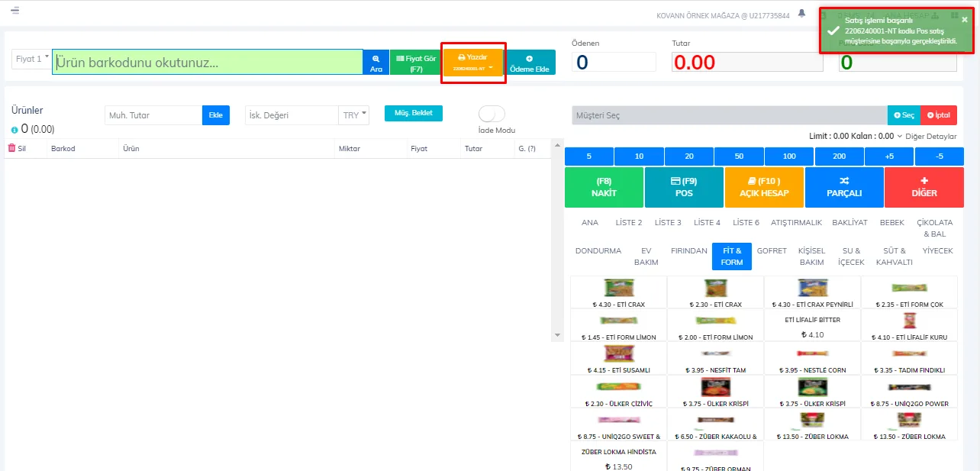This screenshot has height=471, width=980.
Task: Focus the barcode scan input field
Action: click(x=208, y=63)
